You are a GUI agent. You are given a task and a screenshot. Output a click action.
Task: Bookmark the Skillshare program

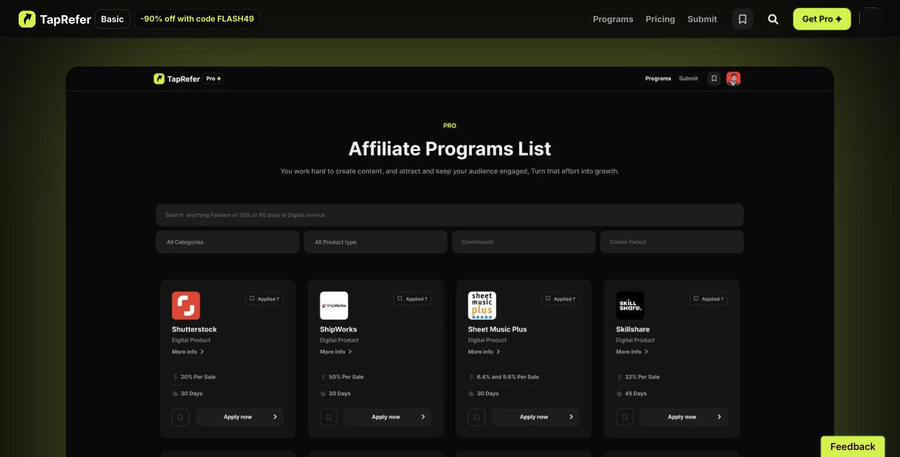(624, 417)
